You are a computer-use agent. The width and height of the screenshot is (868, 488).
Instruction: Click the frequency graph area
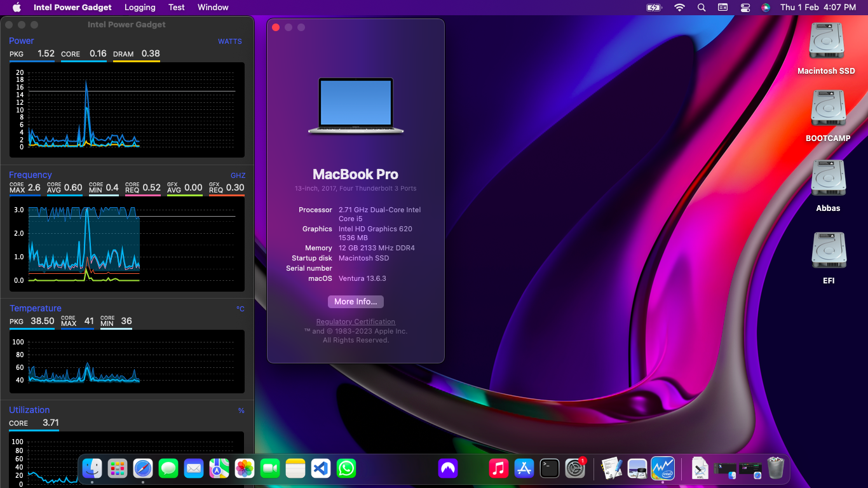(x=127, y=244)
